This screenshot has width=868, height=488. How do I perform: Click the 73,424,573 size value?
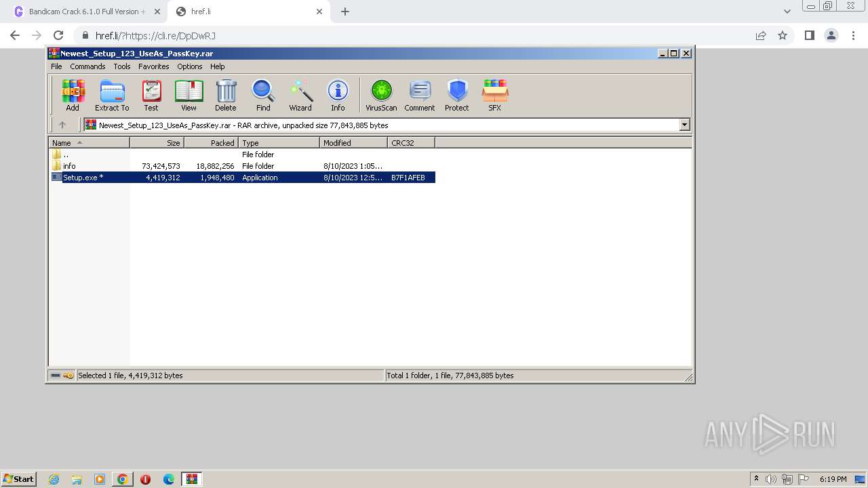(x=161, y=166)
